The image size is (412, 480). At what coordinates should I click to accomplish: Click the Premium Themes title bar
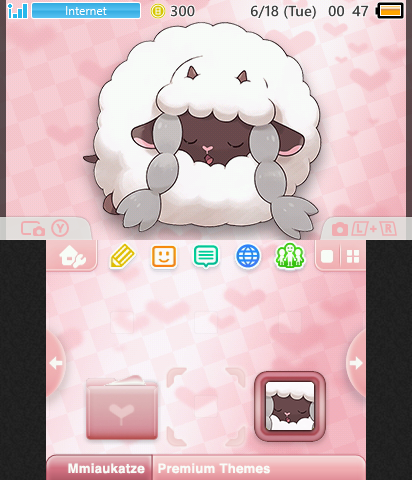(259, 468)
